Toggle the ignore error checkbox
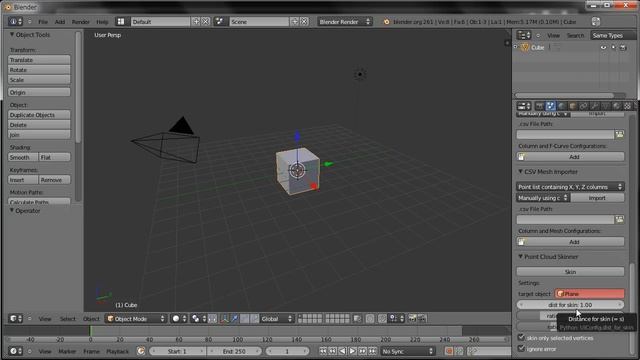 (521, 349)
